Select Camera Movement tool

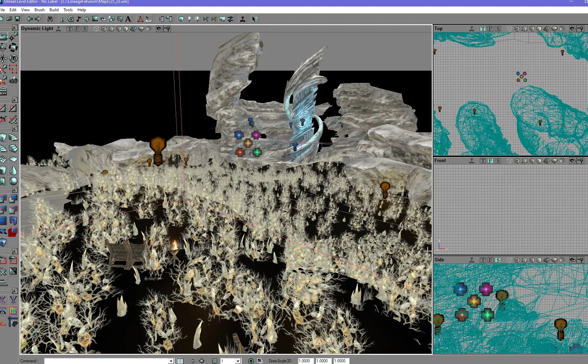[x=3, y=37]
